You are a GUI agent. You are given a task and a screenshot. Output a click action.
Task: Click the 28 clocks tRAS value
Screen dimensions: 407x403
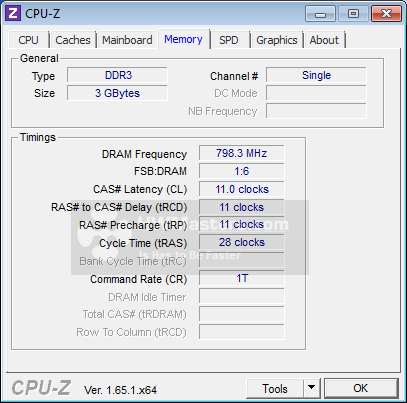(242, 242)
